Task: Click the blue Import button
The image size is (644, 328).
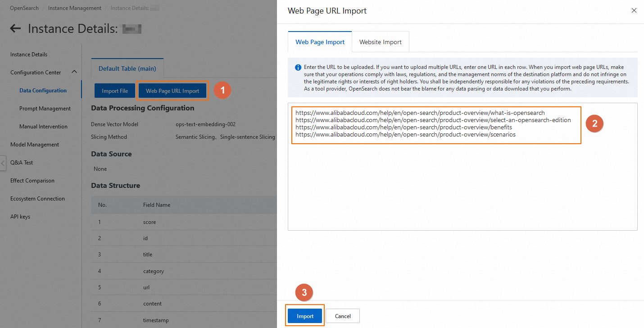Action: point(305,316)
